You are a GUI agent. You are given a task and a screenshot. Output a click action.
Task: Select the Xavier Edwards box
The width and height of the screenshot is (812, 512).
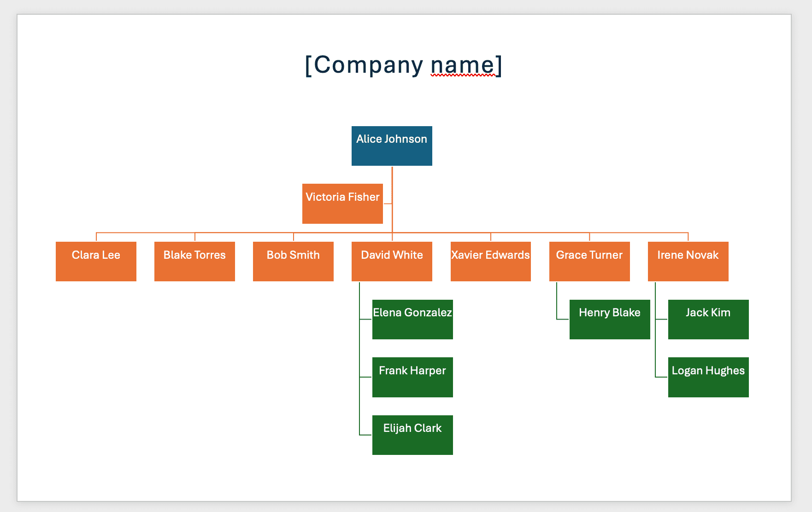coord(490,262)
